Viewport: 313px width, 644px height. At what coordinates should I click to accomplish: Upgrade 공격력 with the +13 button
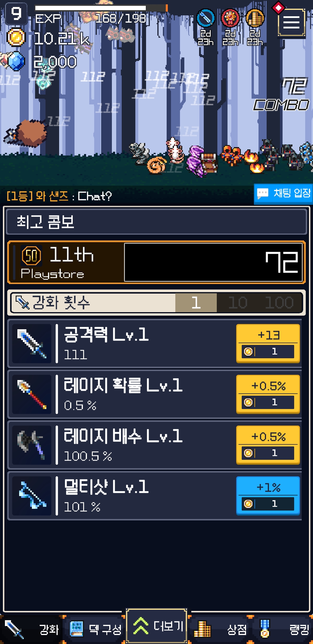pos(268,343)
